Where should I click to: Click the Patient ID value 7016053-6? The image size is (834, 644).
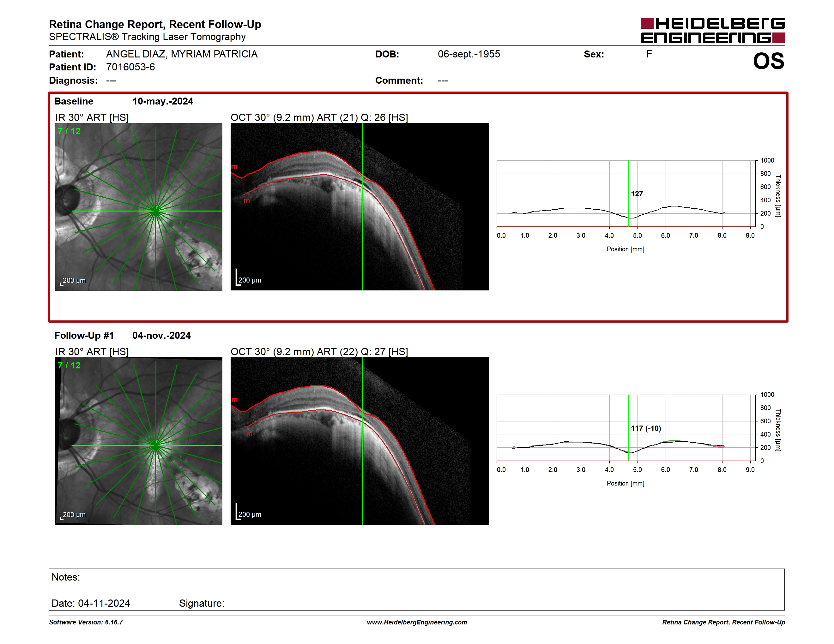(130, 67)
